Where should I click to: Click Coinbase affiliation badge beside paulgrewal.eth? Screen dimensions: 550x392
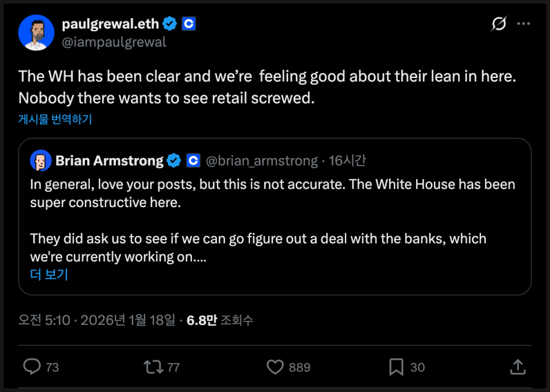(x=188, y=24)
